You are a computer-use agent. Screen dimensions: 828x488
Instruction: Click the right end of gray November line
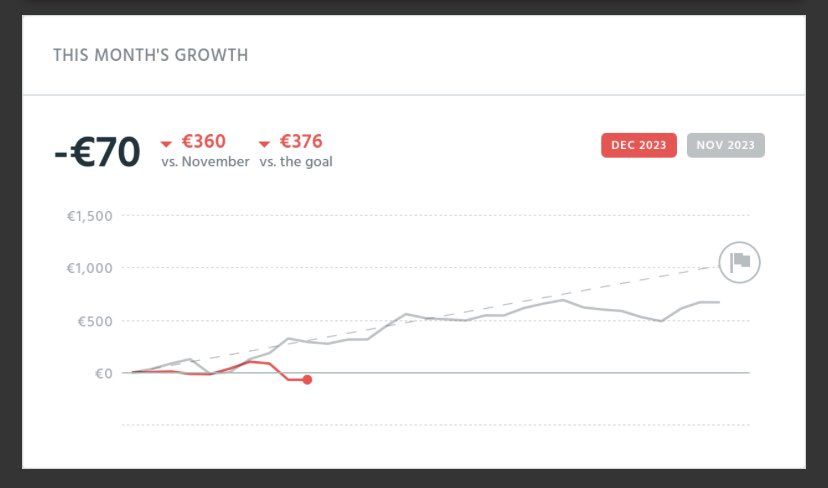point(718,302)
